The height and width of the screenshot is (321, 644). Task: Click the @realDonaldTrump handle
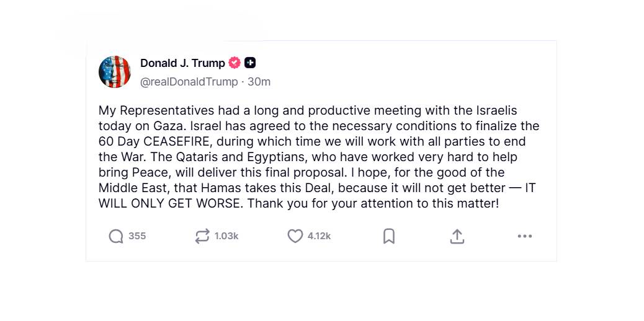[189, 82]
